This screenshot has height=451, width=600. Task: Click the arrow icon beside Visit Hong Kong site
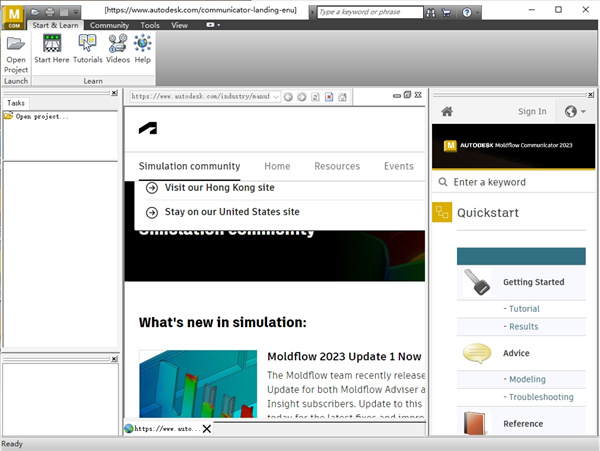point(152,188)
